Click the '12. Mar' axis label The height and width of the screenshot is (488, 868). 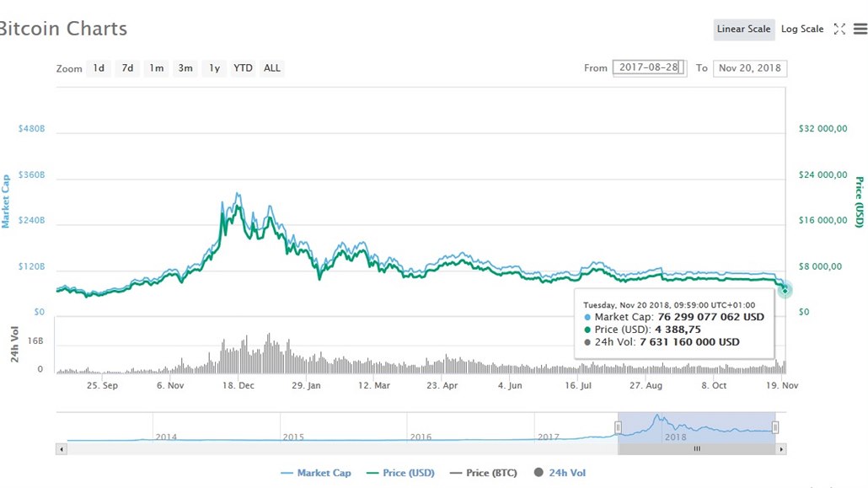point(373,385)
